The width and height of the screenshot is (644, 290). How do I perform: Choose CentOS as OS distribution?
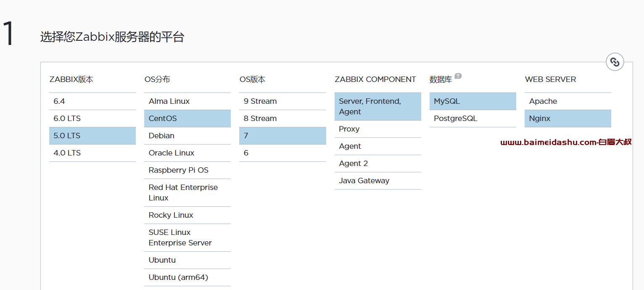point(187,119)
